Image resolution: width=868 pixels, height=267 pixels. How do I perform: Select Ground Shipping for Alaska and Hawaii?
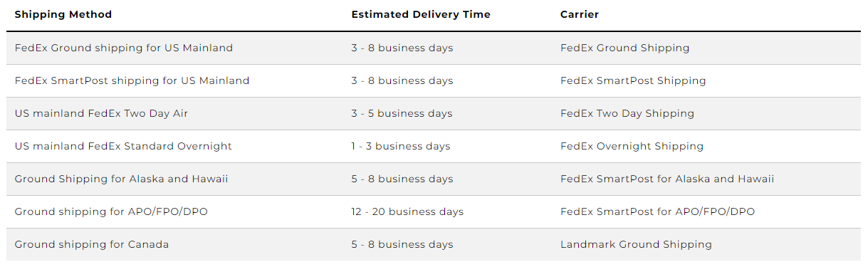121,179
